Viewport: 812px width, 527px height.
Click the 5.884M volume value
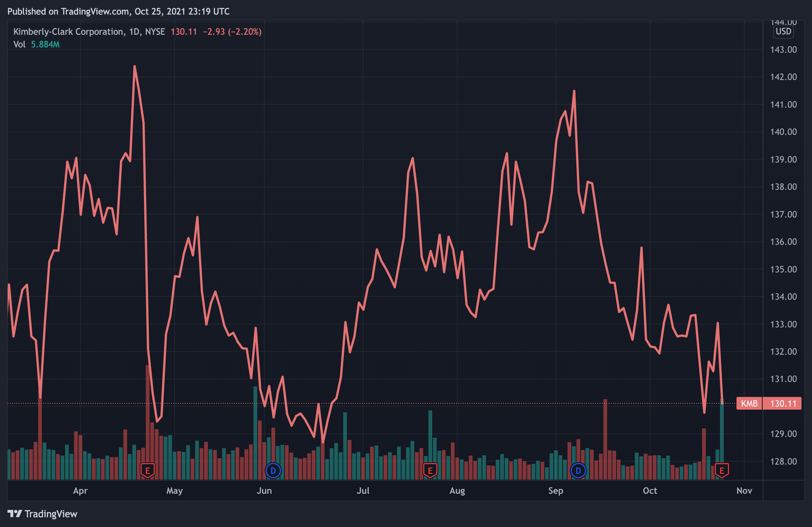click(x=45, y=44)
